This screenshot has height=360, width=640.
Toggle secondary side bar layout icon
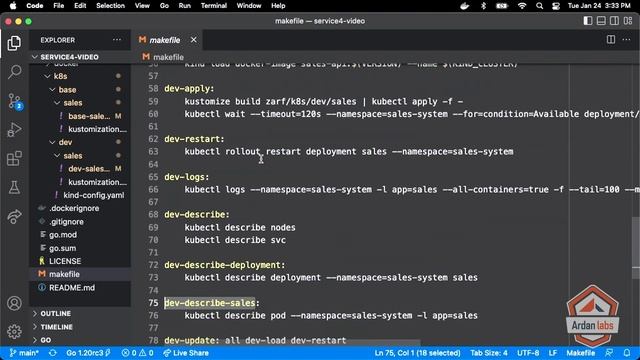pyautogui.click(x=614, y=21)
